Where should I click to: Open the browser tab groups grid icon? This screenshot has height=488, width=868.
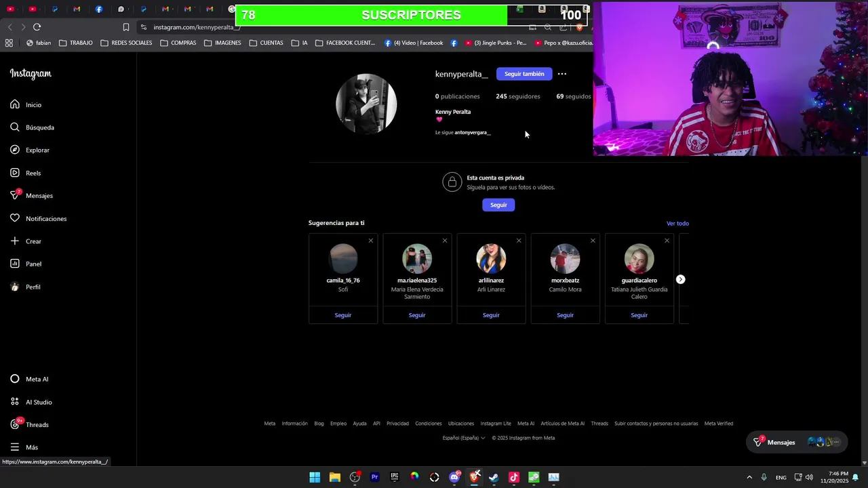pos(9,43)
